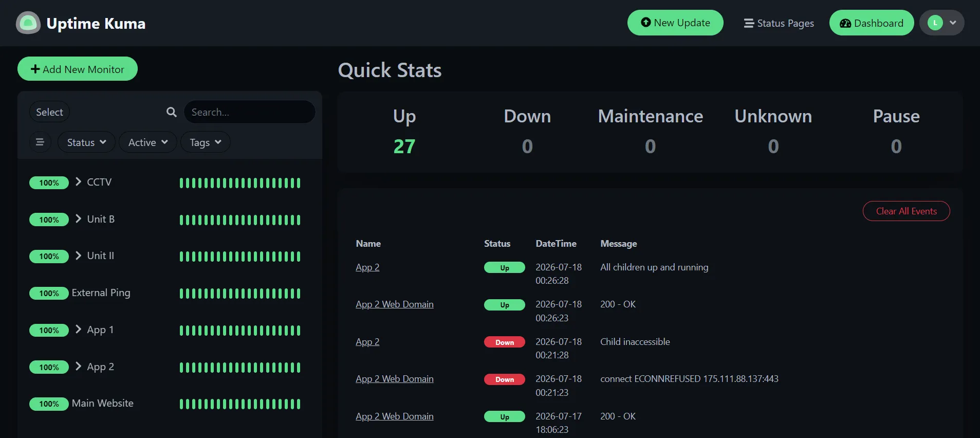Screen dimensions: 980x438
Task: Focus the Search input field
Action: tap(250, 112)
